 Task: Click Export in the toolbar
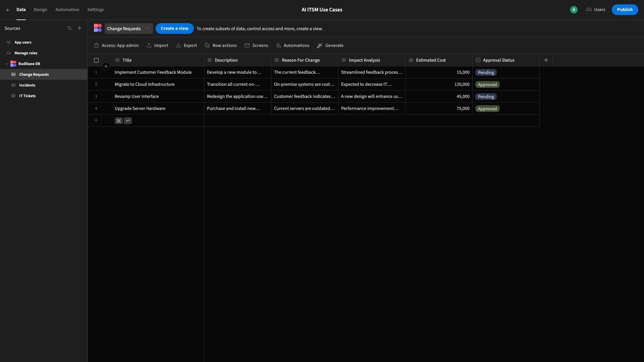(186, 46)
